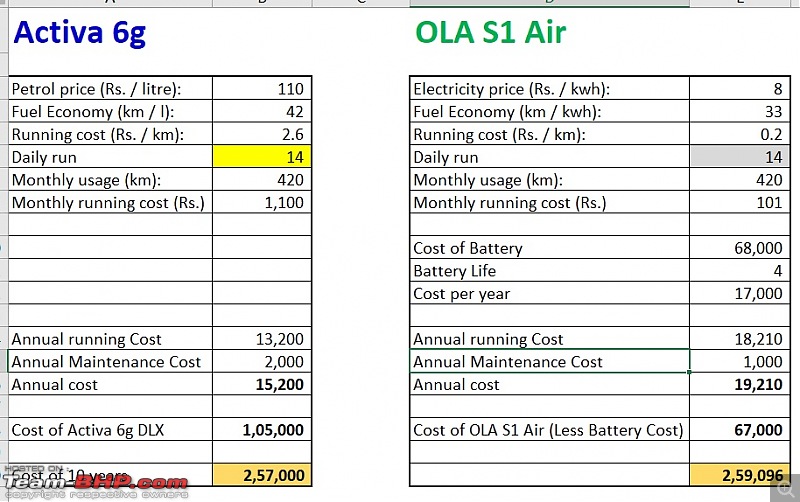Click the OLA annual running cost 18,210
The image size is (800, 502).
click(x=739, y=338)
